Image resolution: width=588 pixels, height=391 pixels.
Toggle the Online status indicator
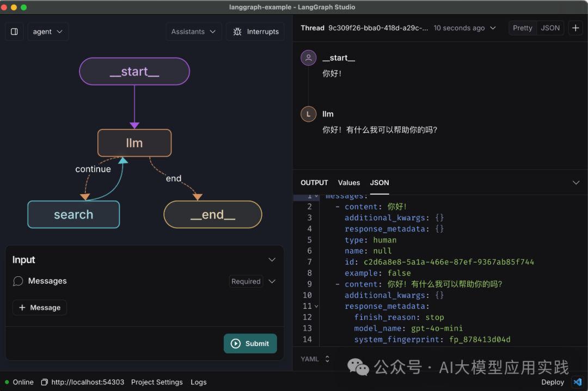[x=7, y=382]
